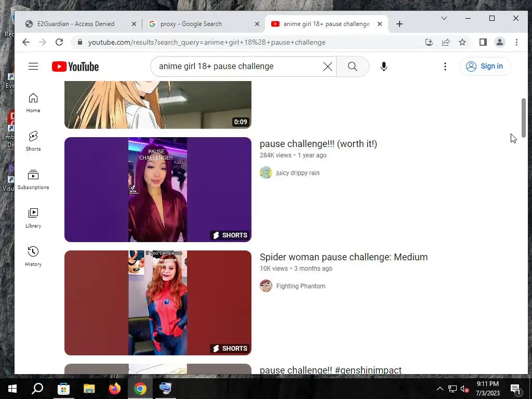The height and width of the screenshot is (399, 532).
Task: Launch Firefox from the taskbar
Action: tap(114, 389)
